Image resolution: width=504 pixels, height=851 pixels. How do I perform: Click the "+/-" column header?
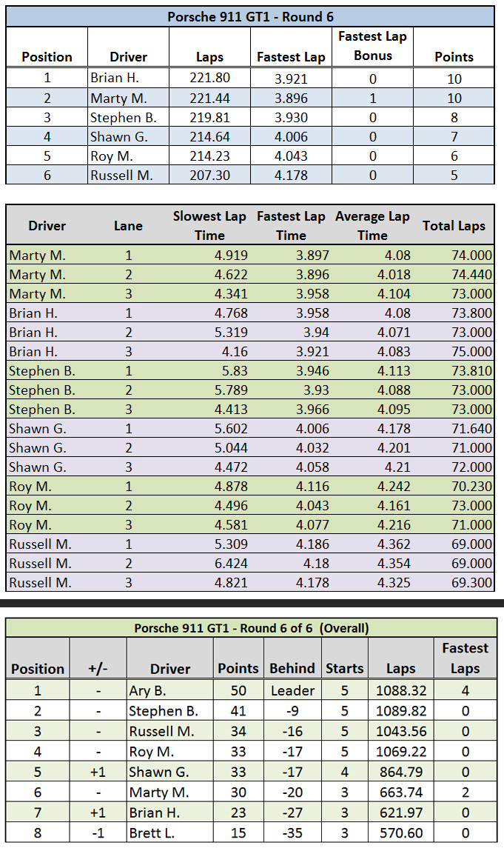[98, 668]
